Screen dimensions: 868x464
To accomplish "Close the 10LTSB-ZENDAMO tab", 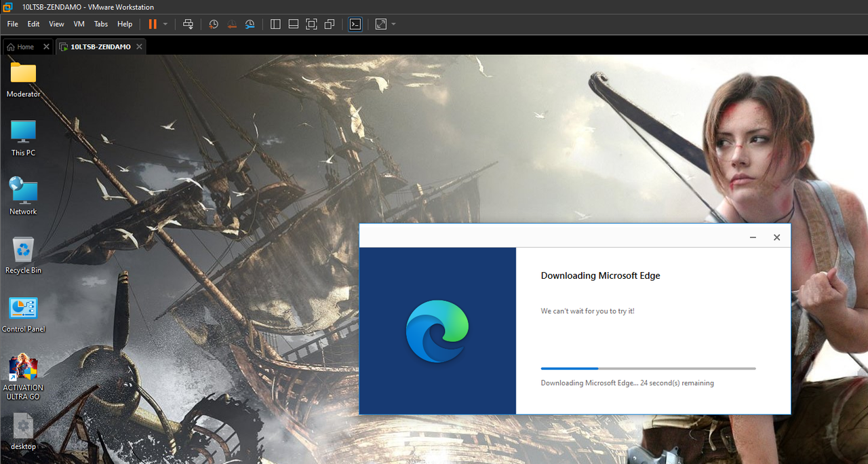I will pos(139,47).
